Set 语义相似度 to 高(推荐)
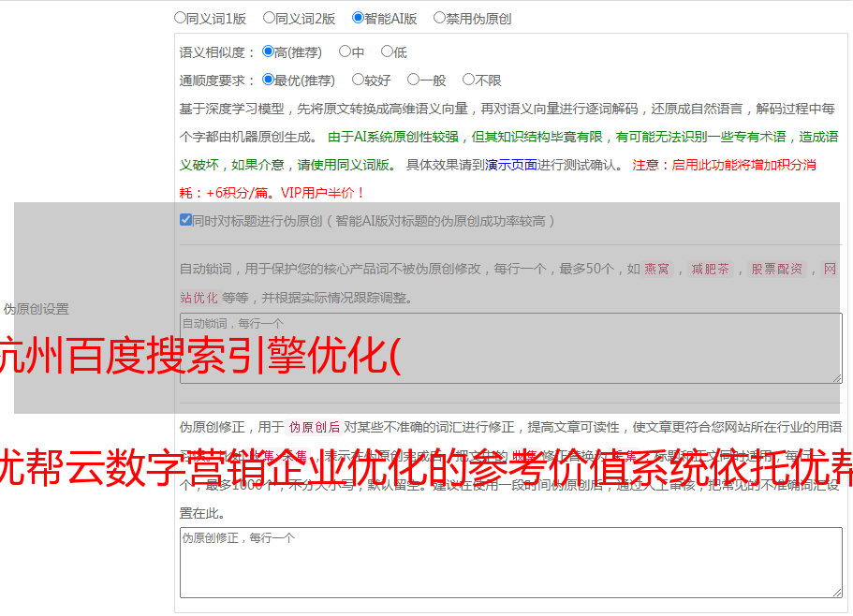Viewport: 853px width, 616px height. [x=268, y=51]
